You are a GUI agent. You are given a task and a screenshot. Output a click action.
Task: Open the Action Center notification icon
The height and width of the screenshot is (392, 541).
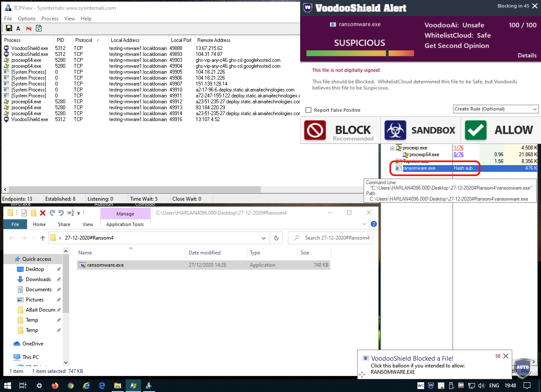[x=527, y=386]
